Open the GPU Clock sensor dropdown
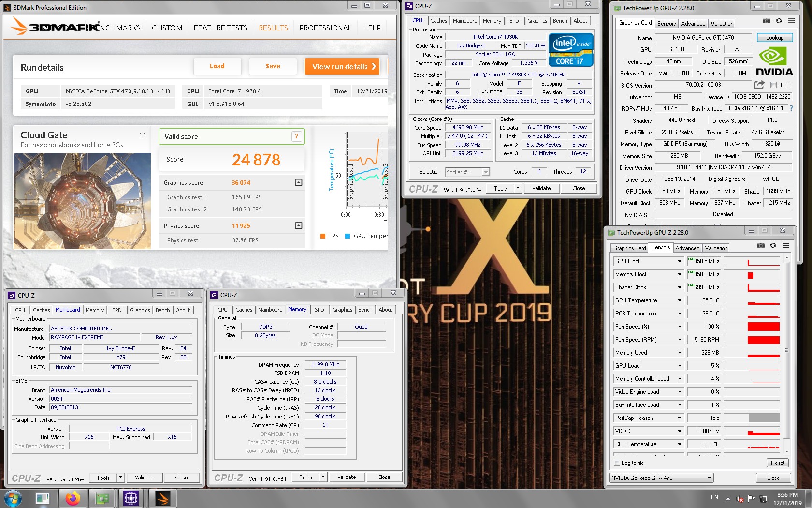The image size is (812, 508). coord(680,261)
